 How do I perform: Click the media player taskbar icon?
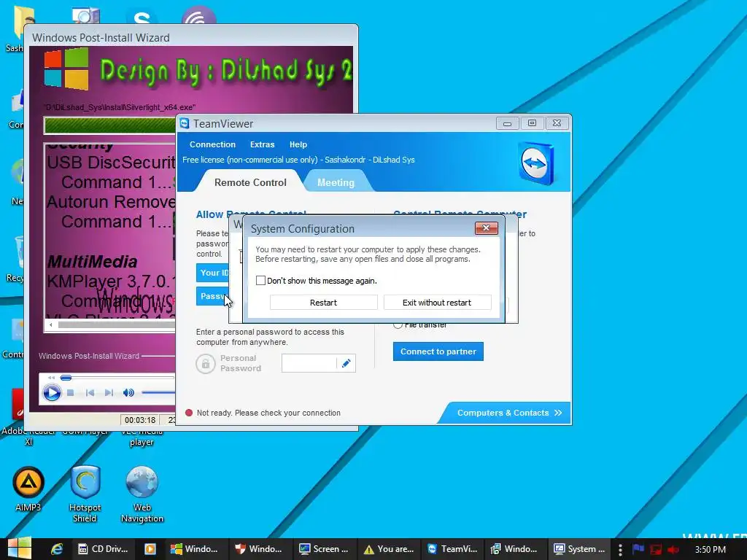click(150, 549)
